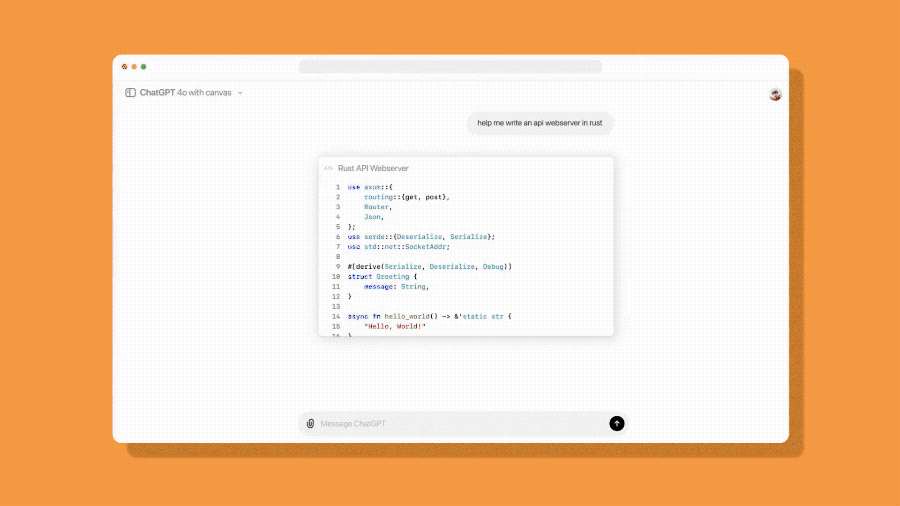Image resolution: width=900 pixels, height=506 pixels.
Task: Open the Rust API Webserver canvas title
Action: tap(373, 168)
